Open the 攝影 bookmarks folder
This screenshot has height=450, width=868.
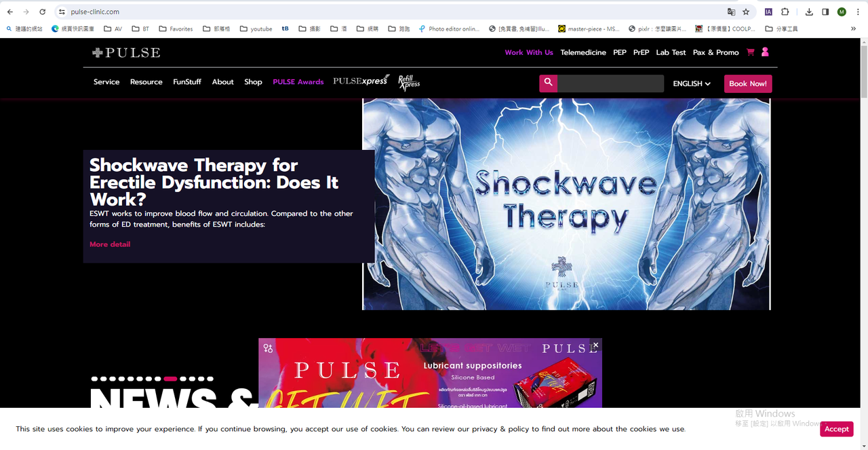(x=309, y=29)
